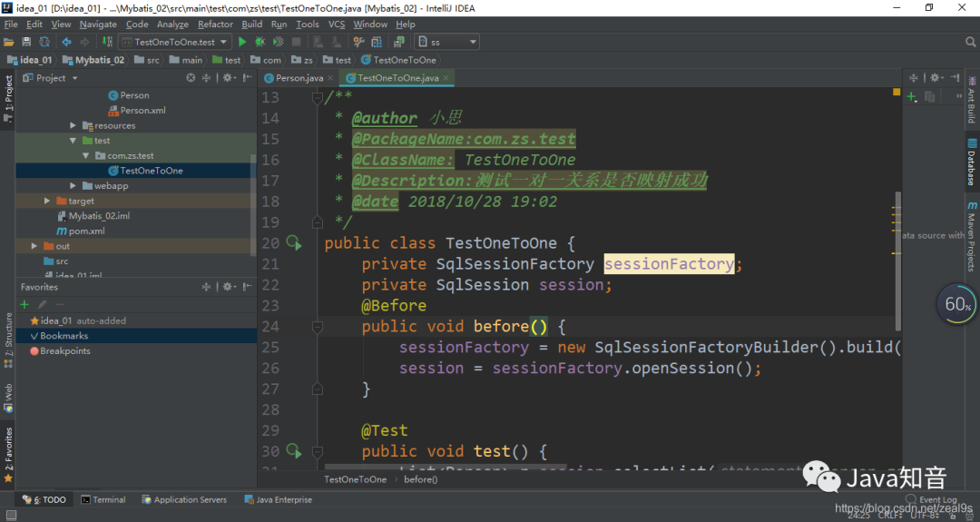Open Application Servers tool window

point(184,499)
